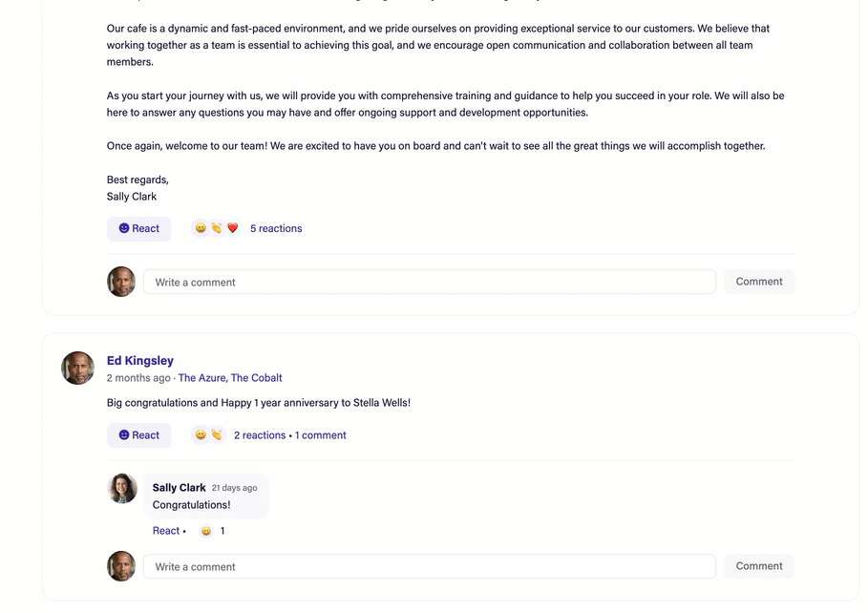Open the 1 comment link

321,435
